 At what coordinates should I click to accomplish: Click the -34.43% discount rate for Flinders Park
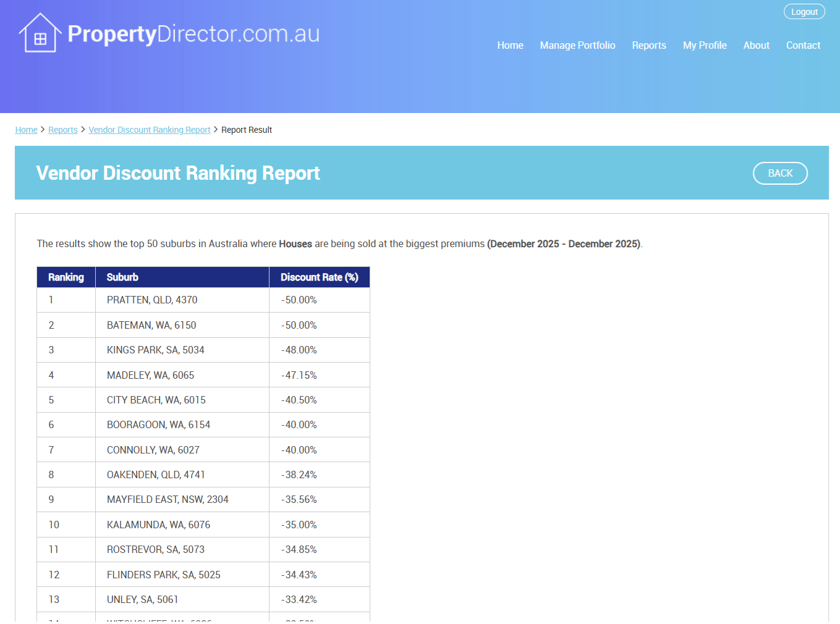coord(299,575)
